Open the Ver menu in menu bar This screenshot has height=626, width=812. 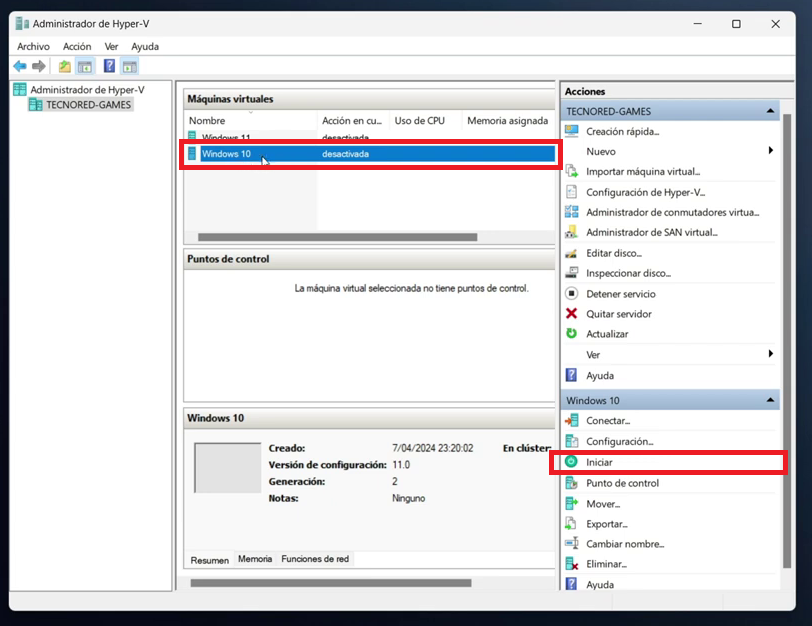pyautogui.click(x=111, y=47)
